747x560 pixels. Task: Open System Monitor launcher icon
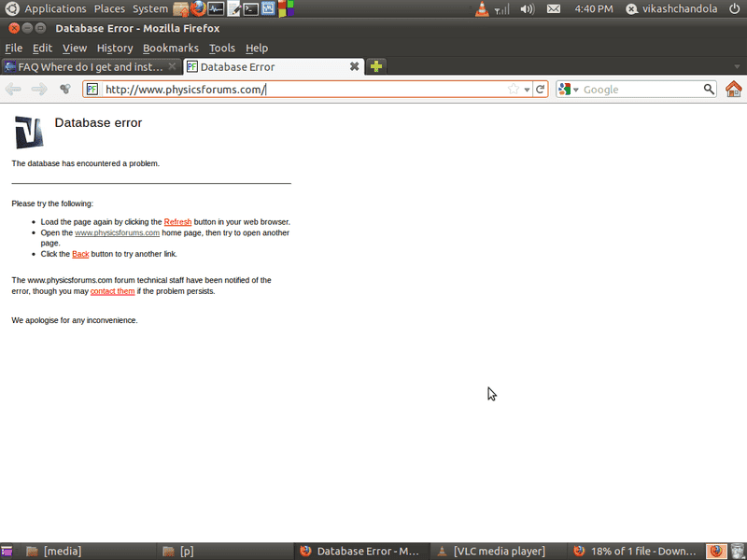point(216,8)
